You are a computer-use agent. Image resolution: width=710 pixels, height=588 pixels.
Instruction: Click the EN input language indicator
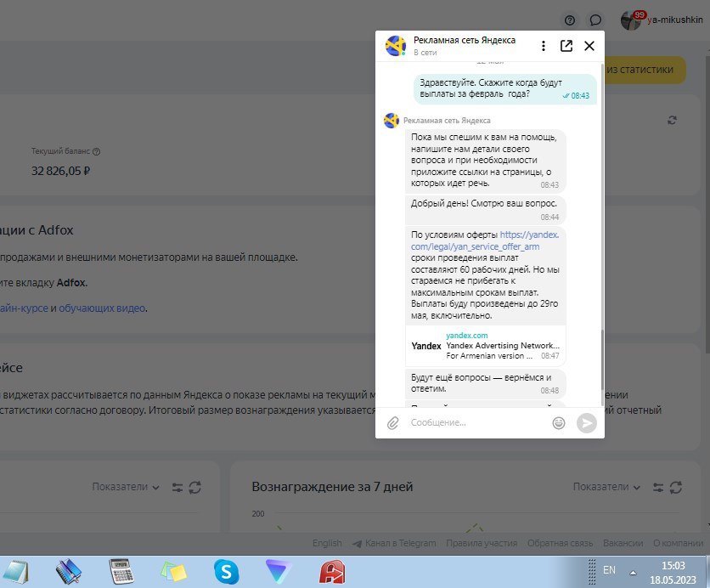[x=609, y=570]
